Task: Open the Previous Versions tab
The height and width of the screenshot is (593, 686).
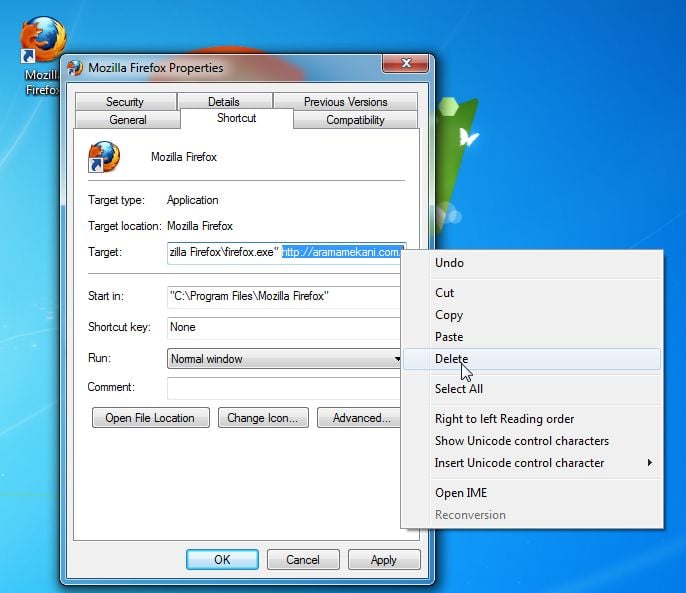Action: tap(345, 102)
